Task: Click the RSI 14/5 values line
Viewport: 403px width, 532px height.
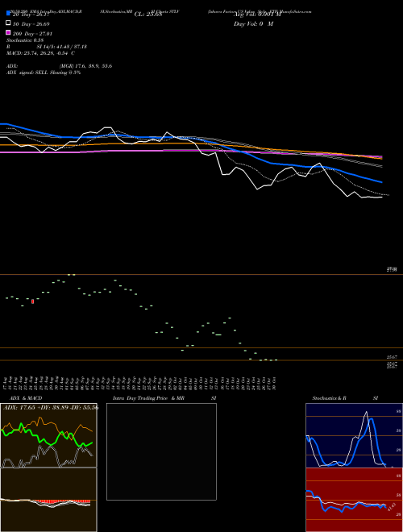Action: pos(47,47)
